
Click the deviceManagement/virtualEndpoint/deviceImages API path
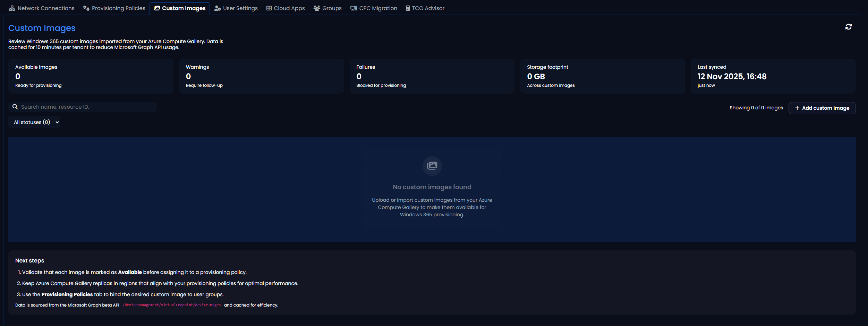pyautogui.click(x=171, y=305)
